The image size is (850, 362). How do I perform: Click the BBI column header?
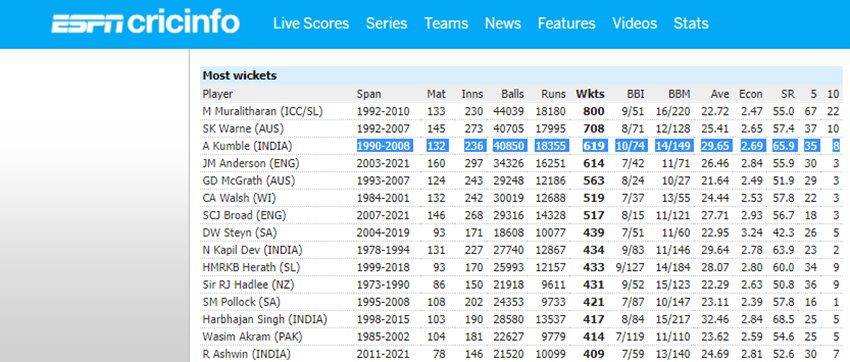click(635, 94)
